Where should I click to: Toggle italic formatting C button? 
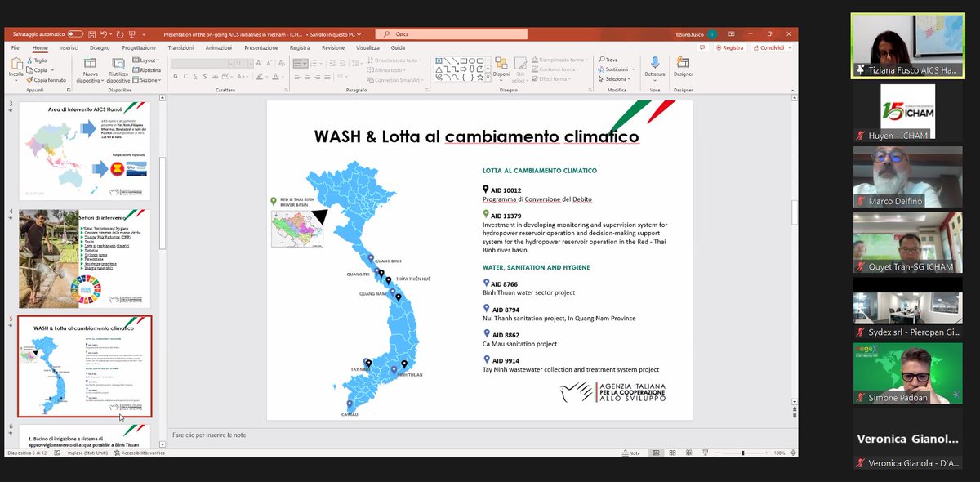coord(186,76)
